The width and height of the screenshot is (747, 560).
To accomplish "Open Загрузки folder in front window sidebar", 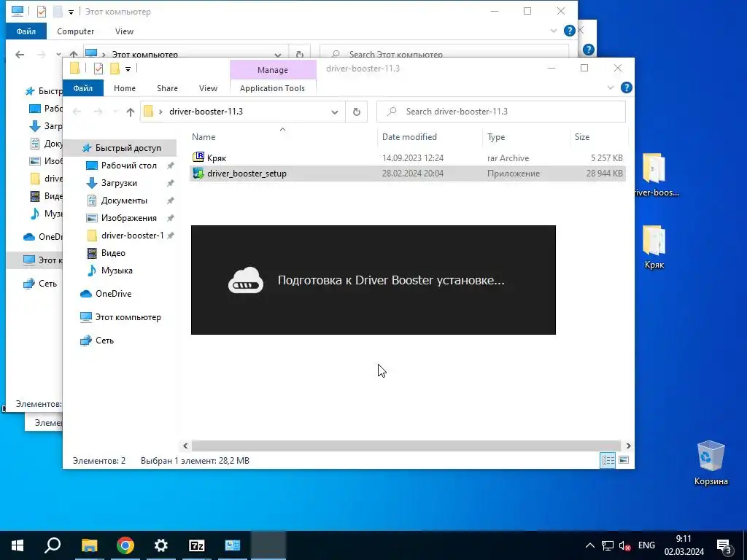I will coord(119,183).
